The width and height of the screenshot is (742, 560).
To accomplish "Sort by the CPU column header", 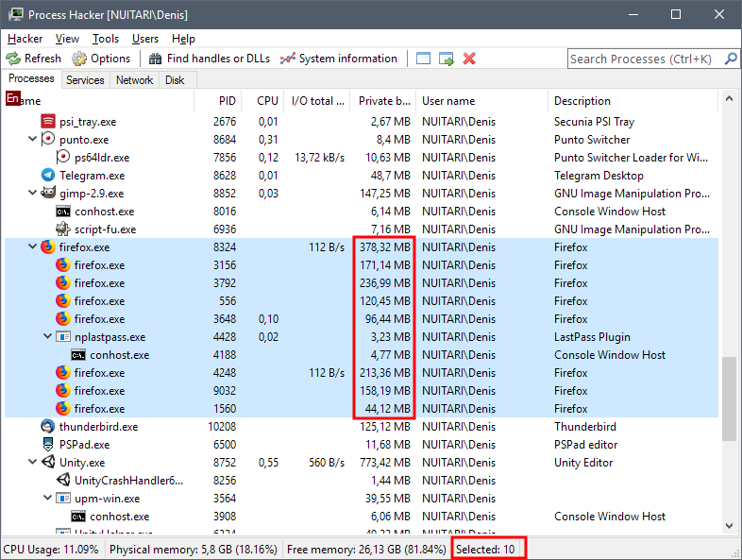I will 263,101.
